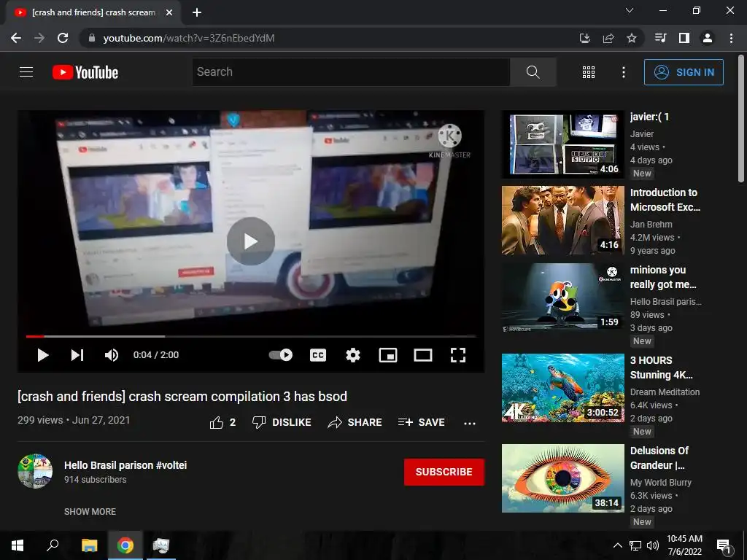This screenshot has height=560, width=747.
Task: Open player settings gear
Action: [x=352, y=355]
